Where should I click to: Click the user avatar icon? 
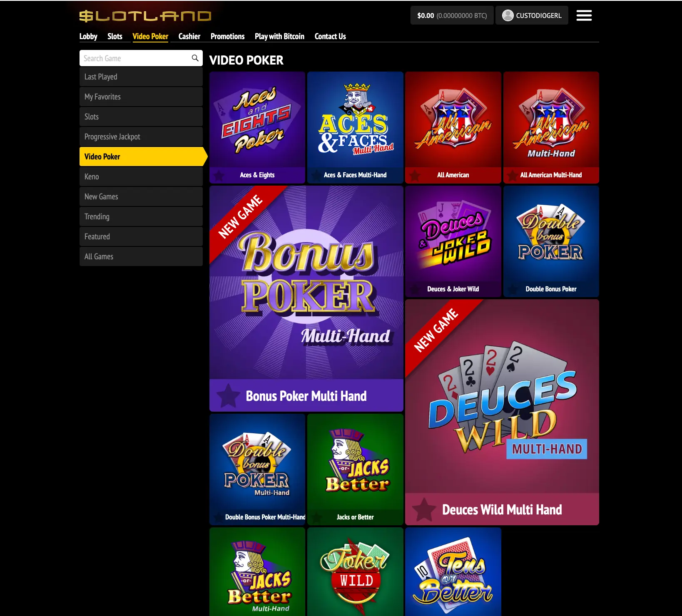508,15
